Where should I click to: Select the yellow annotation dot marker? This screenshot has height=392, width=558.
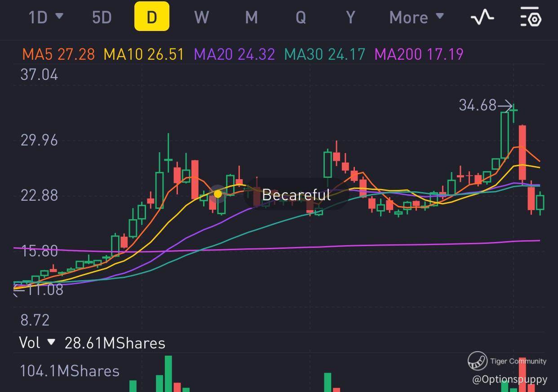coord(218,194)
